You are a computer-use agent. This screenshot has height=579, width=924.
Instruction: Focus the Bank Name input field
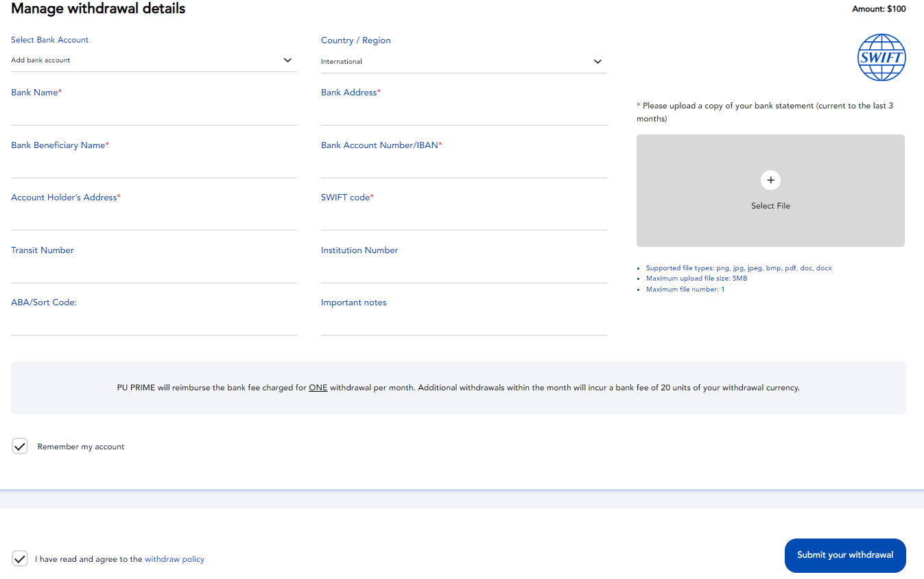coord(154,113)
